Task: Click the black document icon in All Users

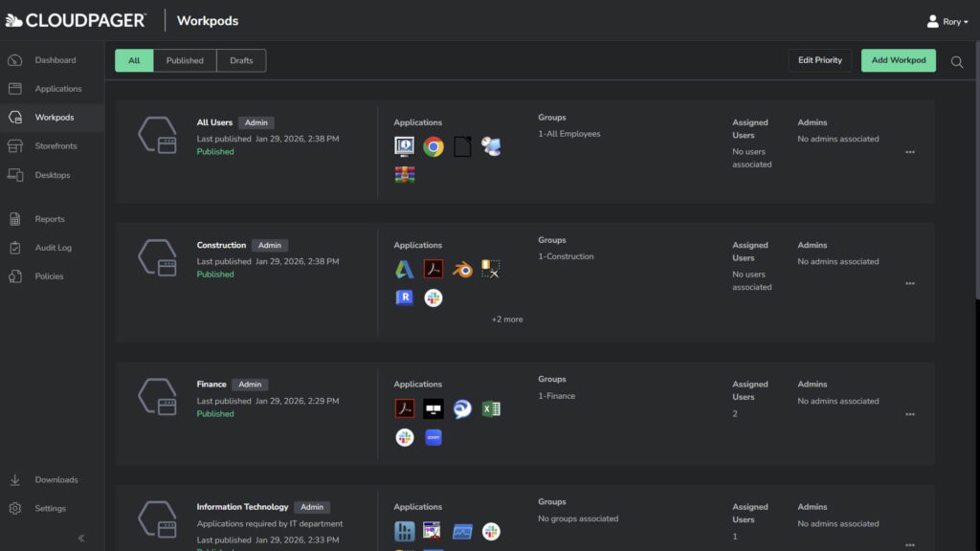Action: (x=462, y=146)
